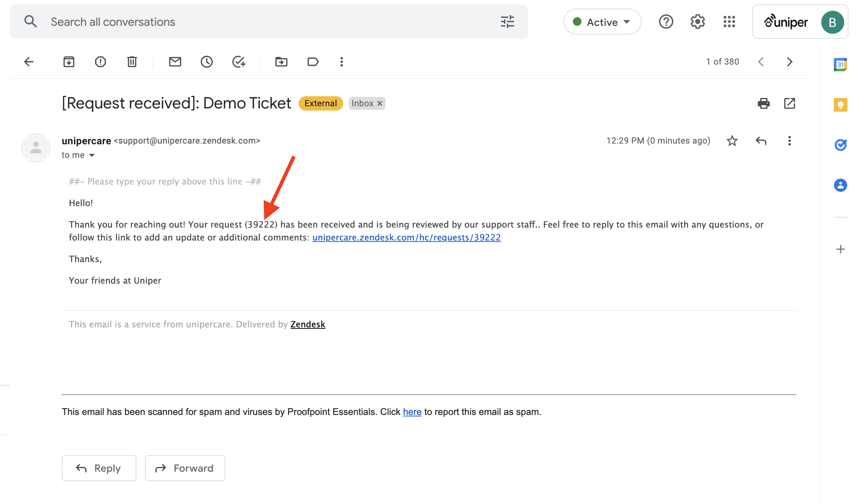This screenshot has width=860, height=504.
Task: Snooze this email clock icon
Action: [206, 62]
